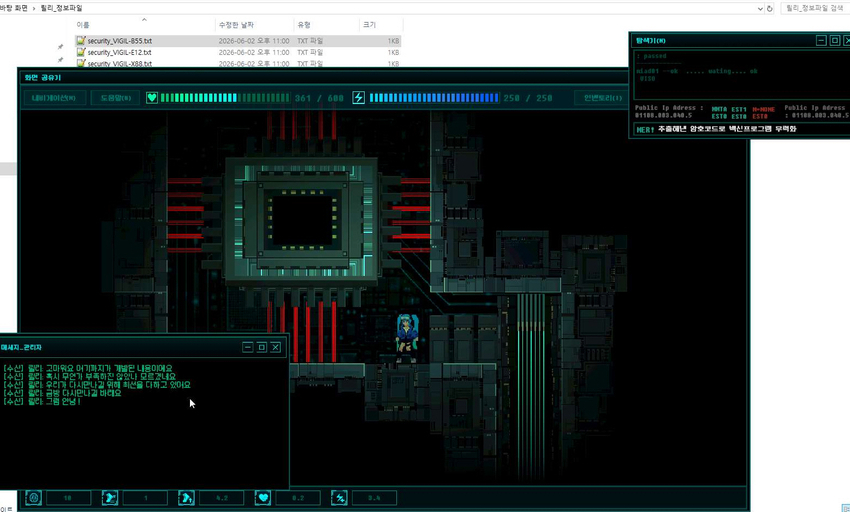Maximize the 탐색기 window
This screenshot has height=512, width=850.
tap(835, 41)
